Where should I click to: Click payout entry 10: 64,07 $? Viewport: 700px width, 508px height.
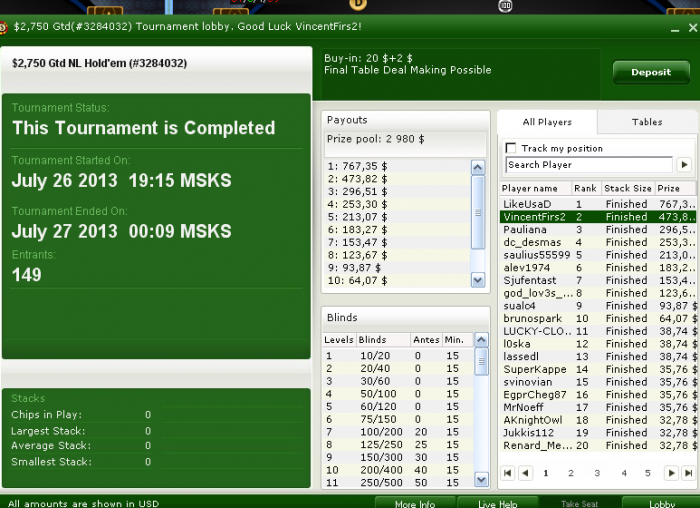tap(397, 280)
